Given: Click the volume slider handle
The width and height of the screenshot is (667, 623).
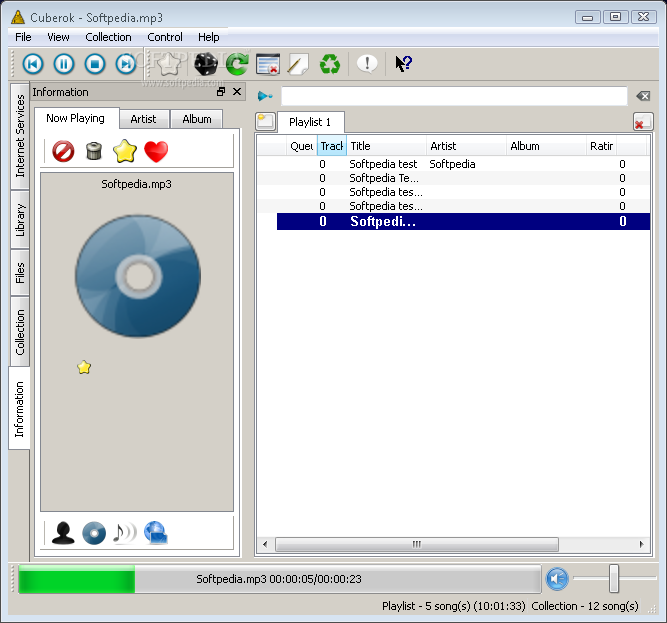Looking at the screenshot, I should 613,578.
